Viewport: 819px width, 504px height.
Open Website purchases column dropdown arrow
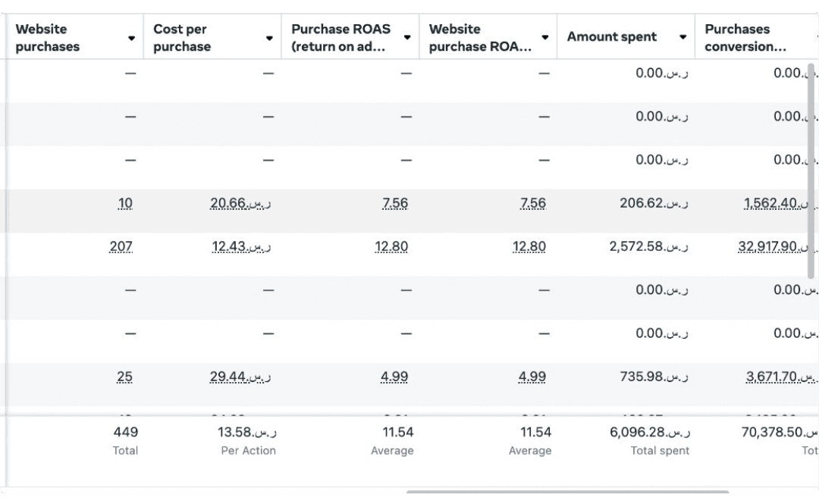(132, 38)
